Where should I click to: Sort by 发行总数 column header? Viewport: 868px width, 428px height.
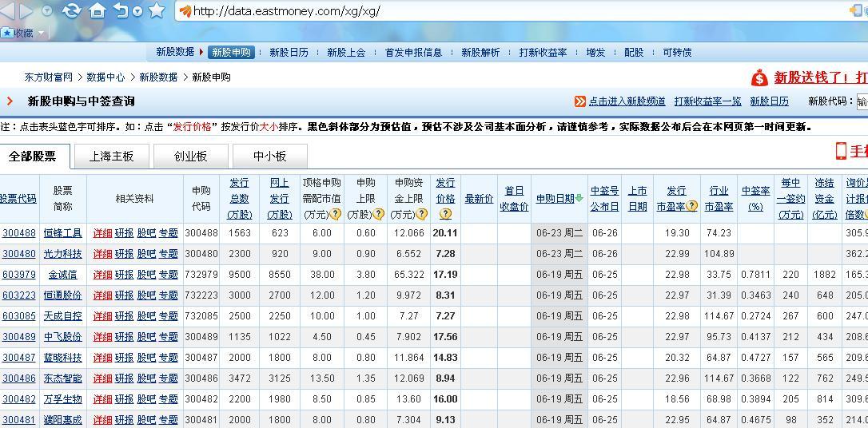(240, 198)
